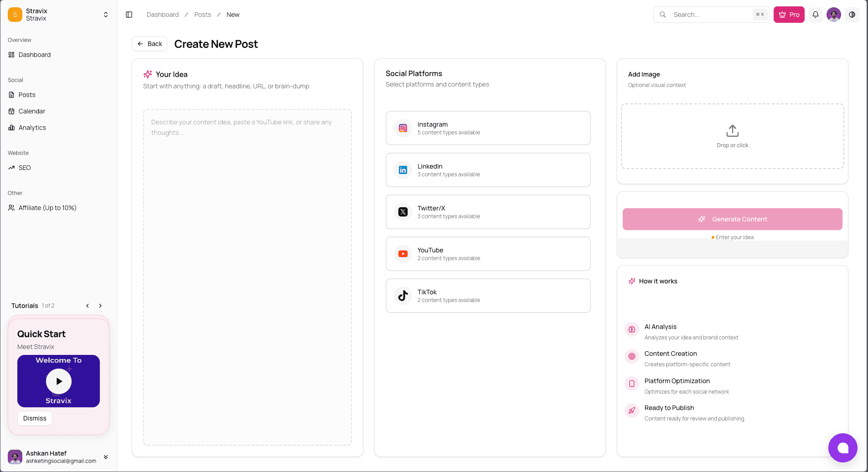The image size is (868, 472).
Task: Pick the YouTube platform
Action: (x=487, y=254)
